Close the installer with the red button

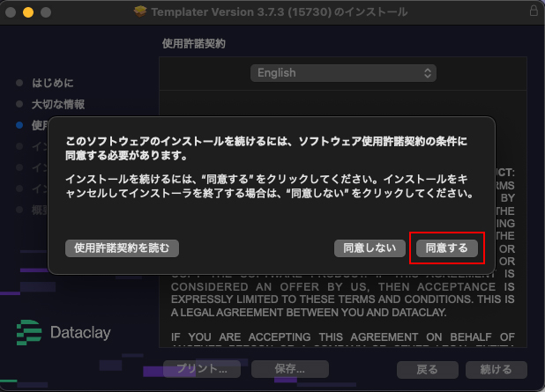(11, 13)
